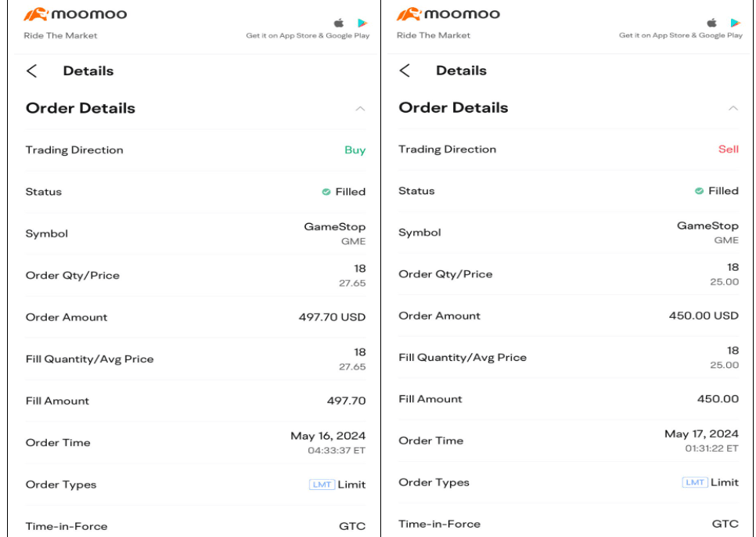This screenshot has width=756, height=537.
Task: Go back using the arrow in Sell order Details
Action: [405, 70]
